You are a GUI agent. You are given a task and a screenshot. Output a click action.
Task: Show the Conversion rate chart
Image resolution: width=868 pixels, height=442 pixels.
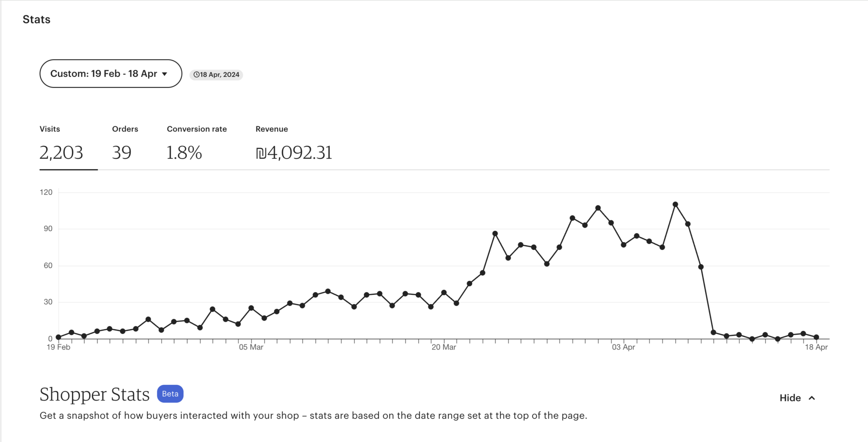point(196,145)
